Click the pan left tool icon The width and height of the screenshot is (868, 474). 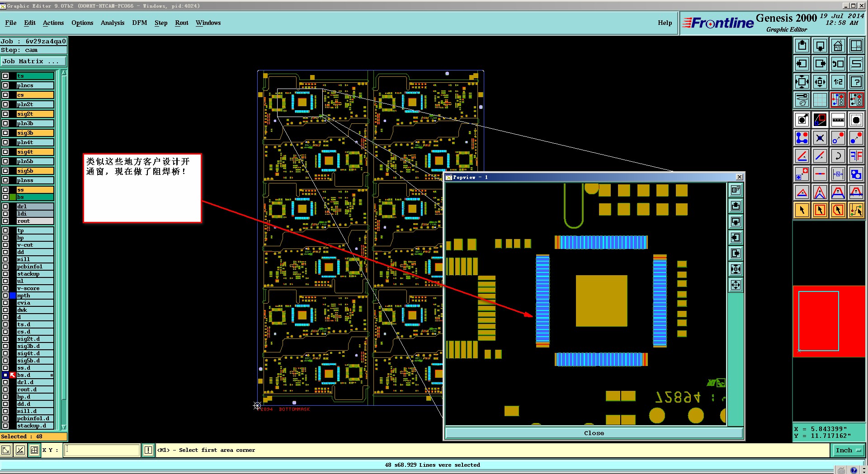coord(802,64)
